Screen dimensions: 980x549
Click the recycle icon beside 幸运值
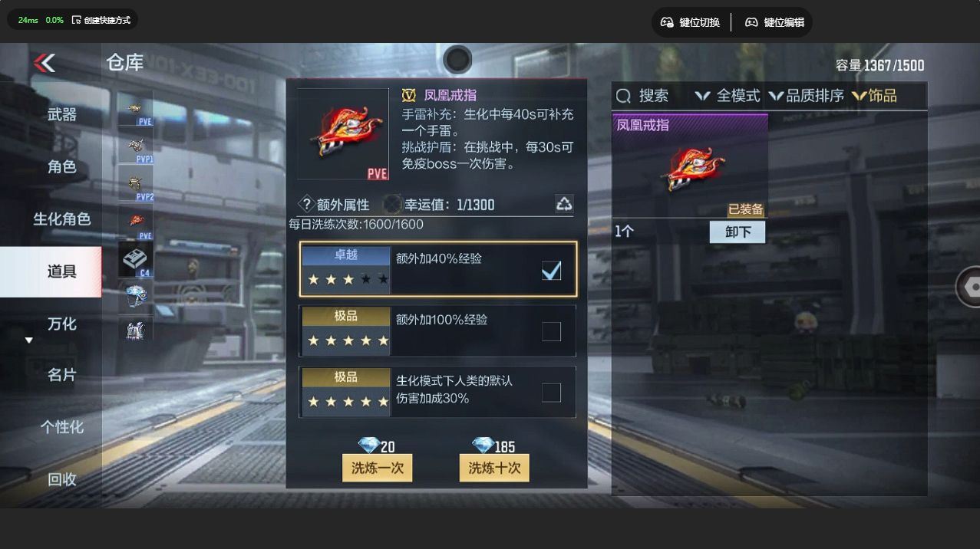click(564, 203)
